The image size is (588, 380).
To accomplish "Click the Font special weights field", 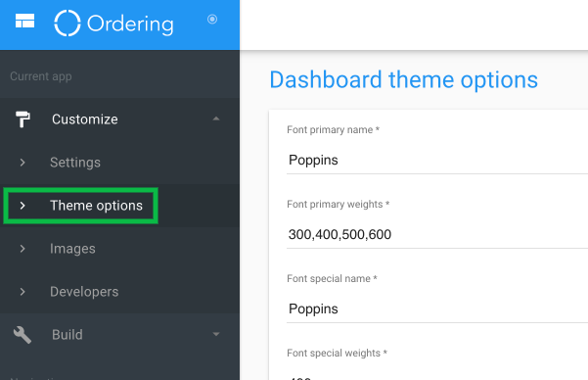I will (x=437, y=376).
